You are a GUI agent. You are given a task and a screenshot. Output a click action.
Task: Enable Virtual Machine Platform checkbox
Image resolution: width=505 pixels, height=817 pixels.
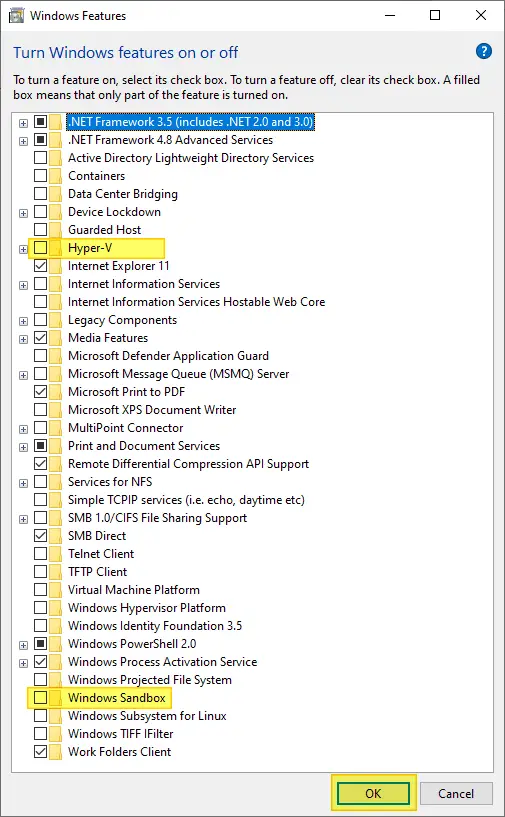click(40, 589)
